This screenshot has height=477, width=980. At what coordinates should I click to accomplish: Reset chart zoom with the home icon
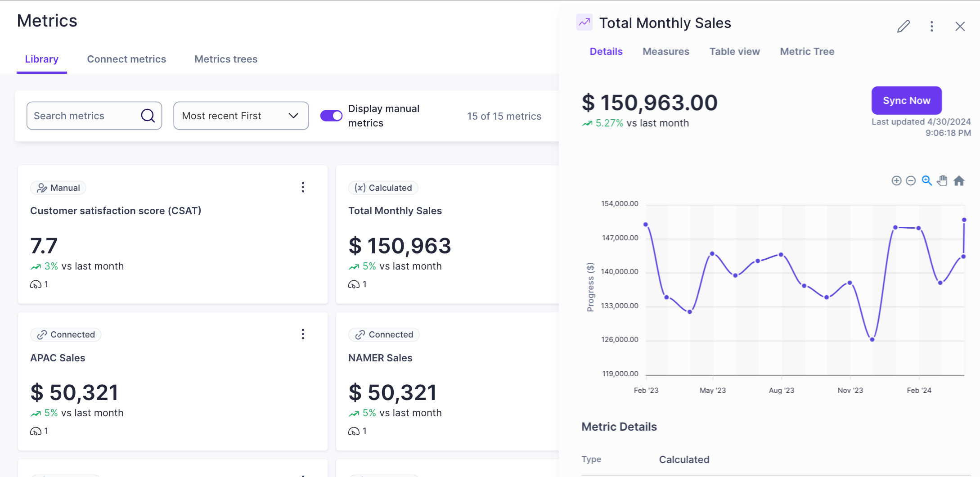click(959, 181)
